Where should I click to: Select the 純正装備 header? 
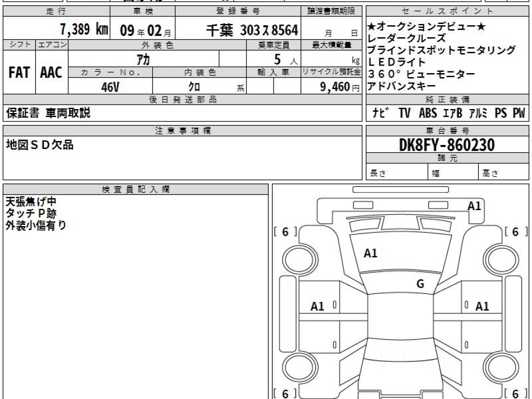click(448, 100)
